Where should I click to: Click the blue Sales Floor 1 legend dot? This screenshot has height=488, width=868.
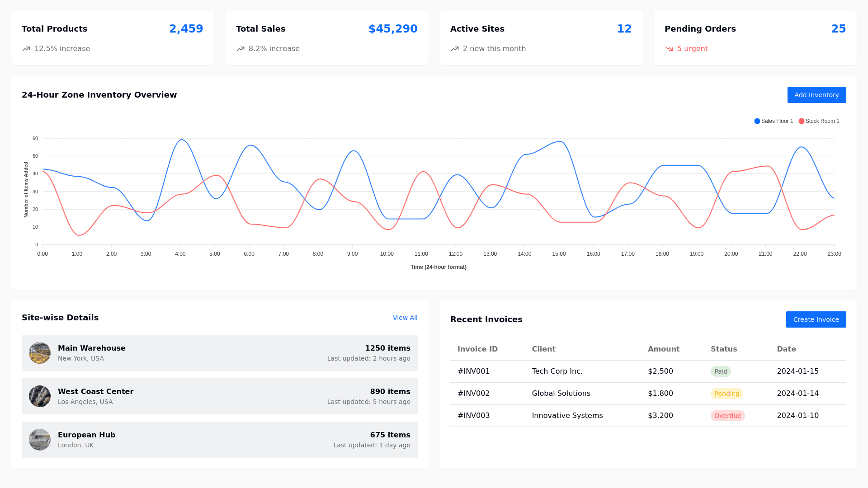point(757,121)
